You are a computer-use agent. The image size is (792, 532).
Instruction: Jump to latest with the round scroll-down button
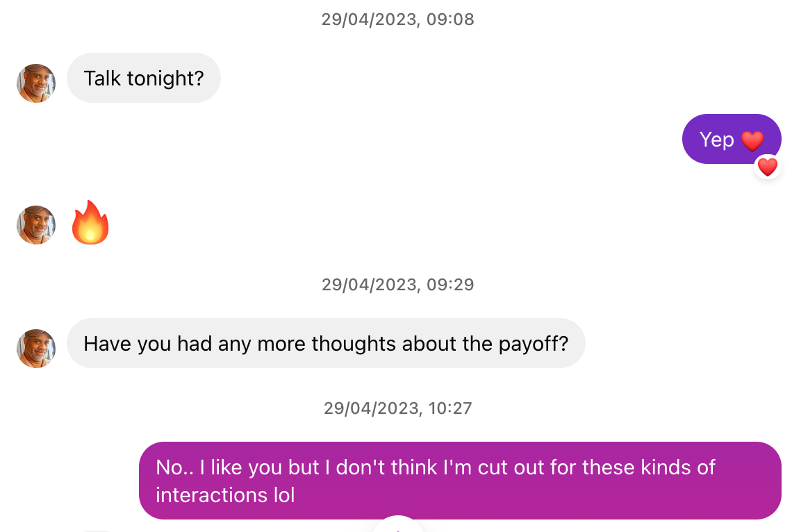[398, 525]
